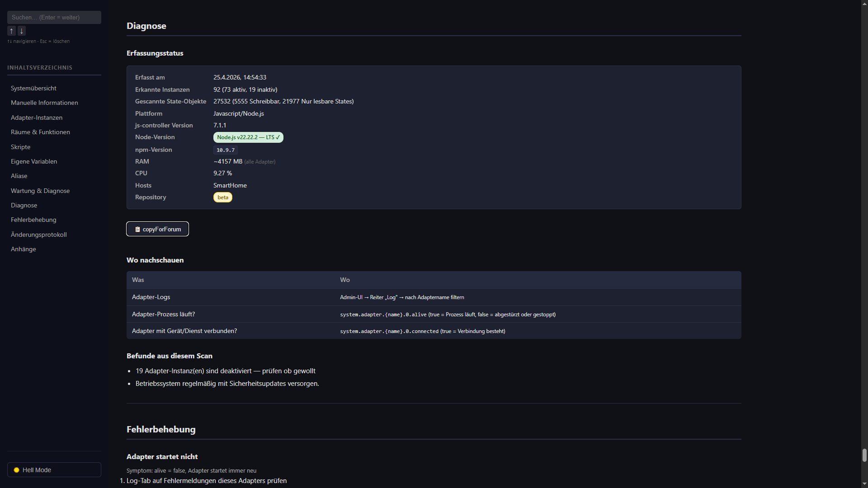The height and width of the screenshot is (488, 868).
Task: Open Systemübersicht in table of contents
Action: [x=33, y=88]
